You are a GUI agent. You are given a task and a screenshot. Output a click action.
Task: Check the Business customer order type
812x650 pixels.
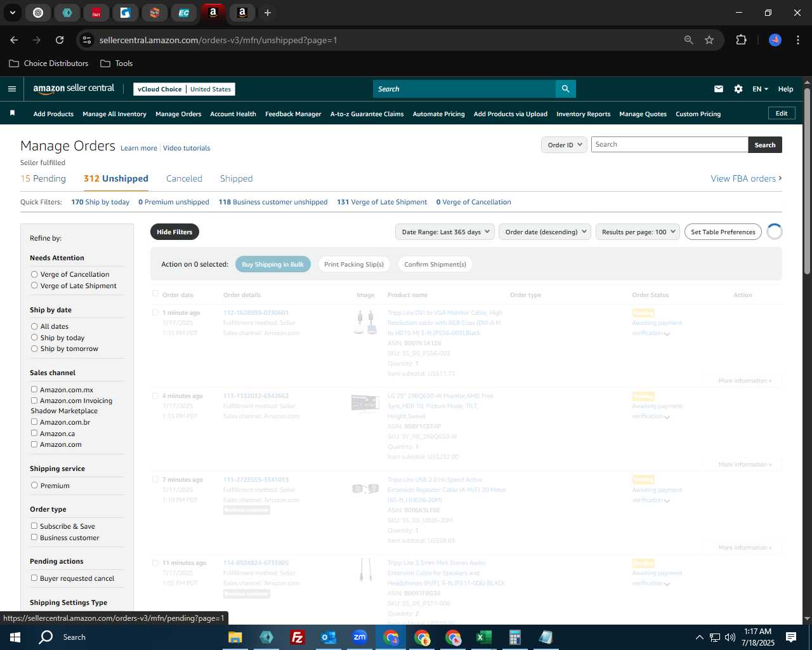pos(34,537)
